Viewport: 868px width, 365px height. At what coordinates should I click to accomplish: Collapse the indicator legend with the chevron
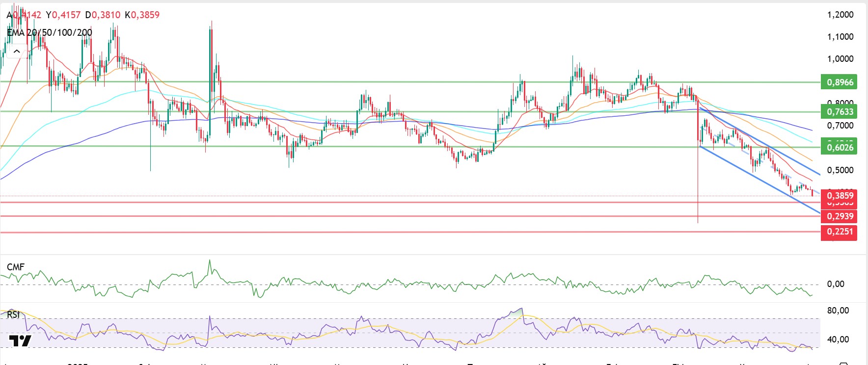tap(17, 51)
